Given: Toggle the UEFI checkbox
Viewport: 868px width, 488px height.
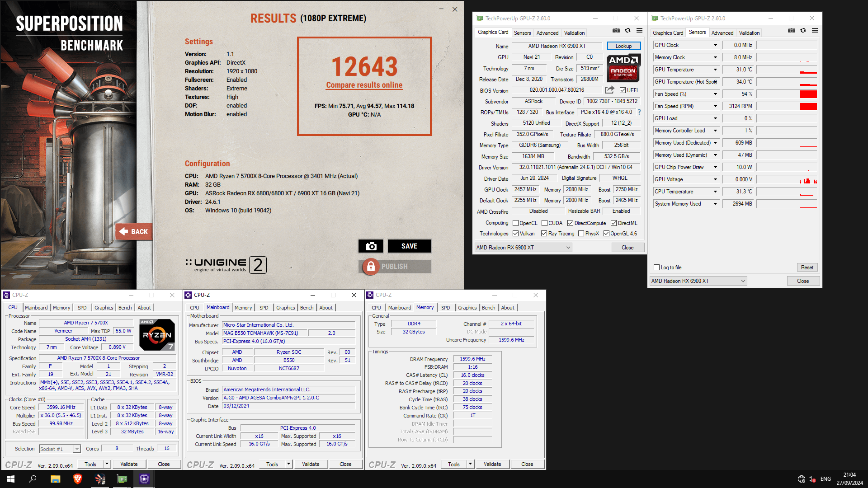Looking at the screenshot, I should 623,90.
